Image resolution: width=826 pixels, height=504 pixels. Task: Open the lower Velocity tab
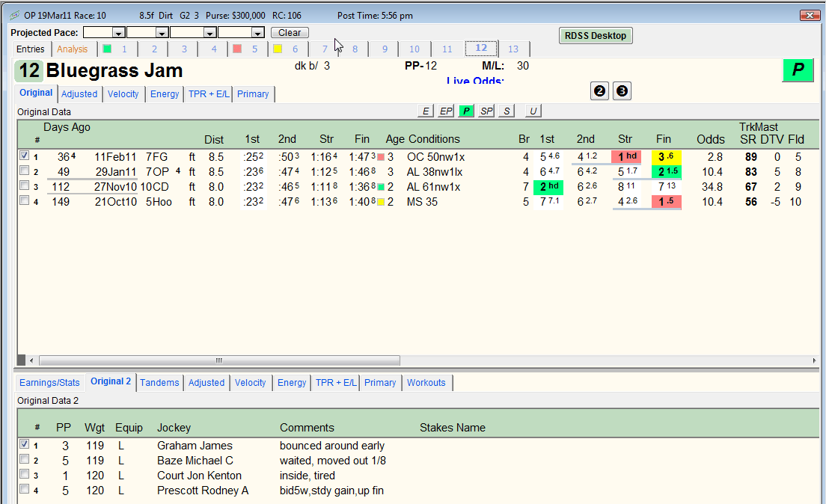click(x=250, y=382)
